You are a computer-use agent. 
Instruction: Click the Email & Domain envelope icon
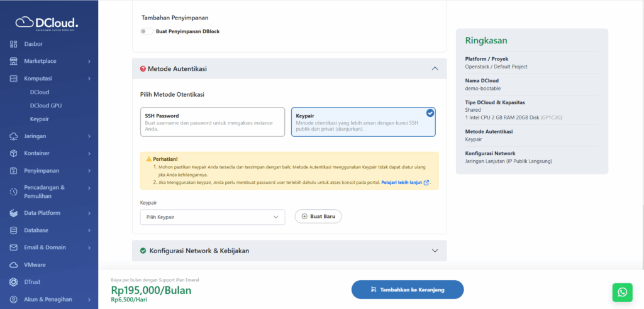tap(14, 247)
